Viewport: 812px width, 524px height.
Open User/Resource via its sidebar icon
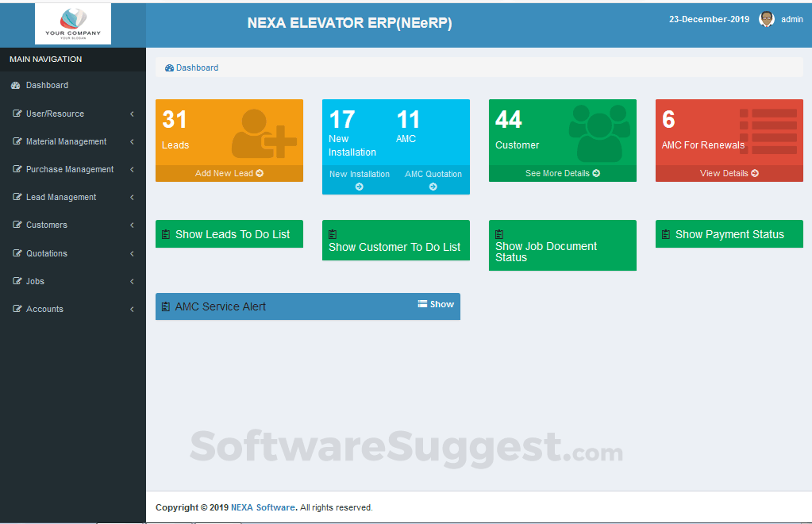point(16,114)
